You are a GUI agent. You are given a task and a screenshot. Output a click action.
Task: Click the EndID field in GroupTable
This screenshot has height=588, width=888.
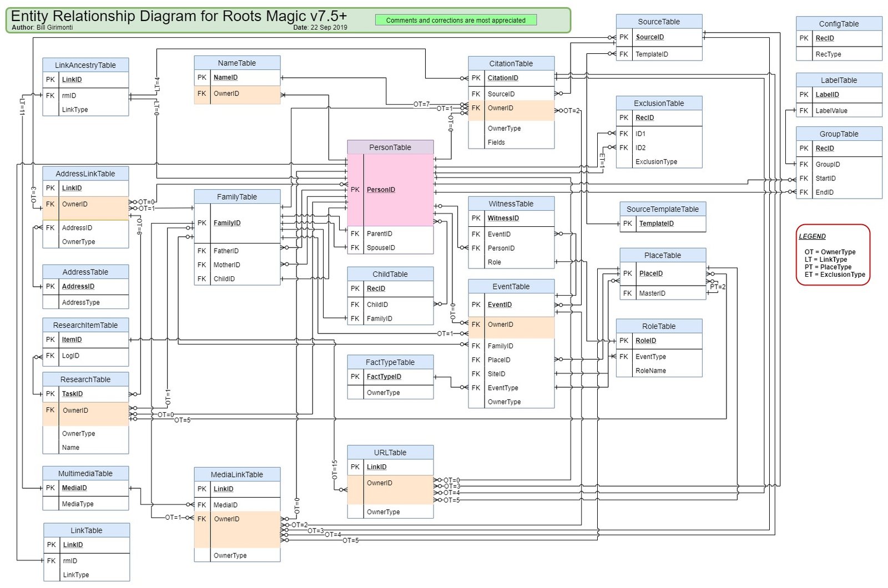(824, 192)
